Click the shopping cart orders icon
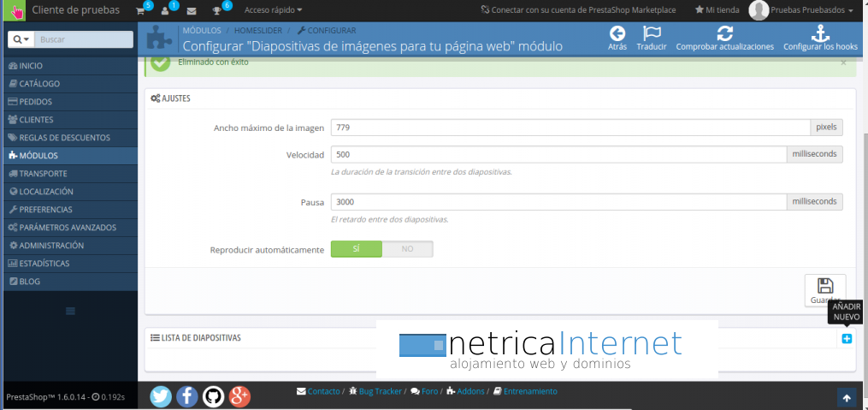Viewport: 868px width, 410px height. pyautogui.click(x=141, y=10)
